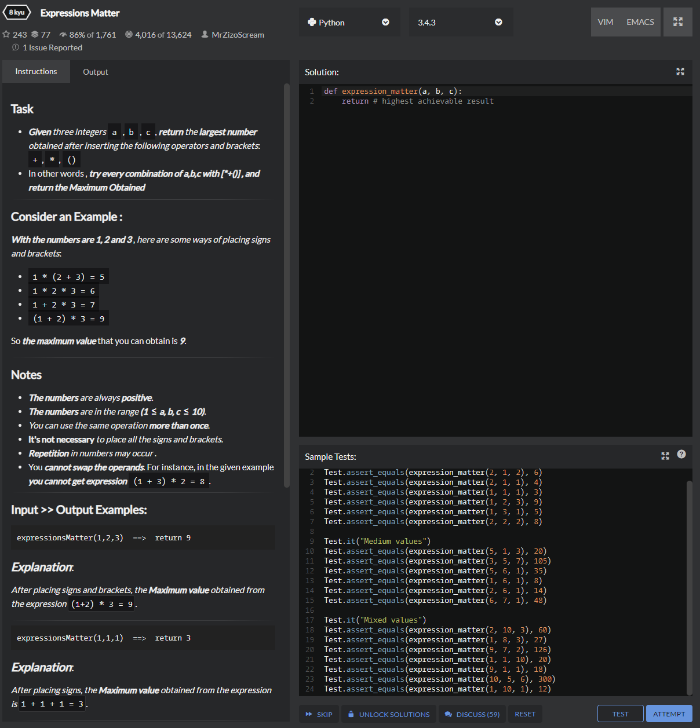The width and height of the screenshot is (700, 728).
Task: Switch to the Instructions tab
Action: click(36, 71)
